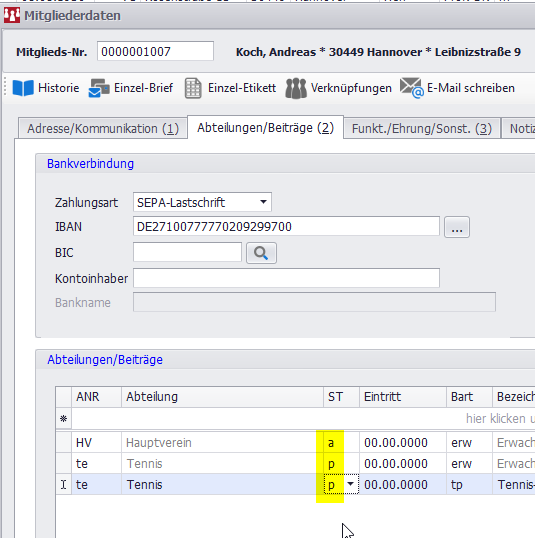Click the disabled Bankname field
The height and width of the screenshot is (538, 535).
314,302
